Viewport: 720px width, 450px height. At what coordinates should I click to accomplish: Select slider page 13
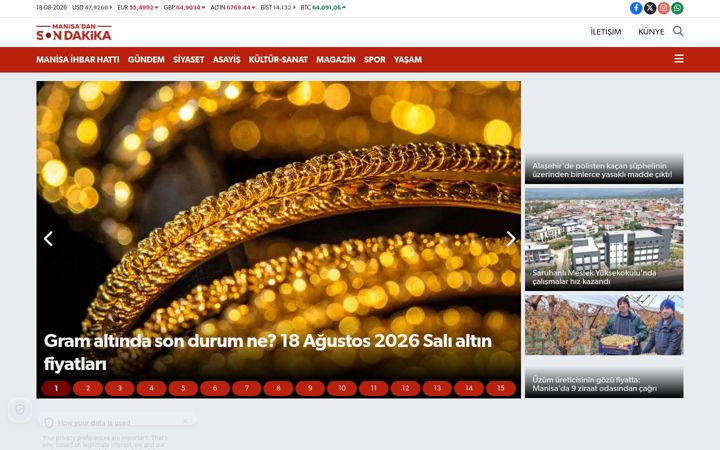[437, 388]
